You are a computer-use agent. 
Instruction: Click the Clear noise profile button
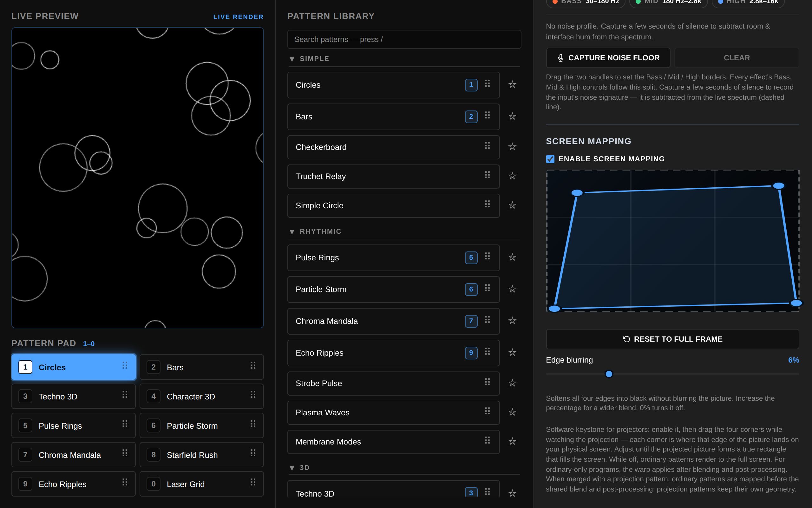[x=737, y=58]
